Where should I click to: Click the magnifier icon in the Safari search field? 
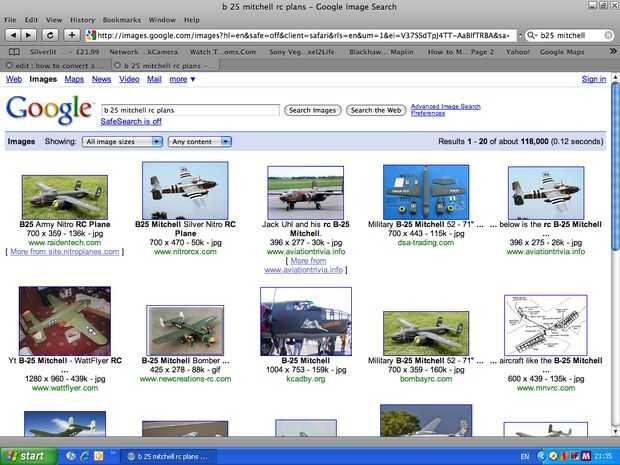coord(531,35)
